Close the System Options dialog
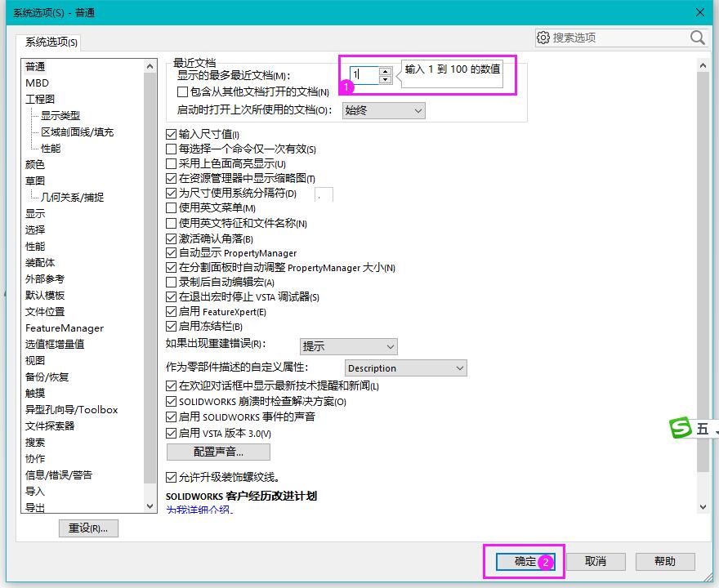This screenshot has width=719, height=588. 700,12
